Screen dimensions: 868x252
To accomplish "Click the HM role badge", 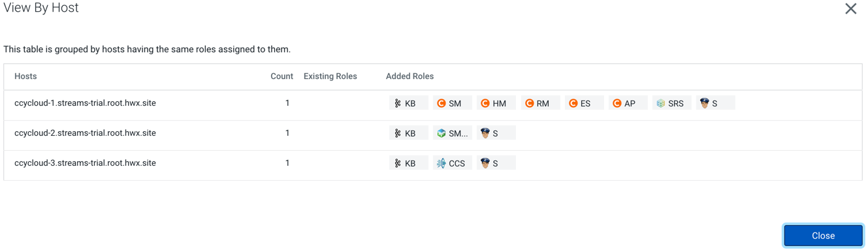I will tap(496, 103).
